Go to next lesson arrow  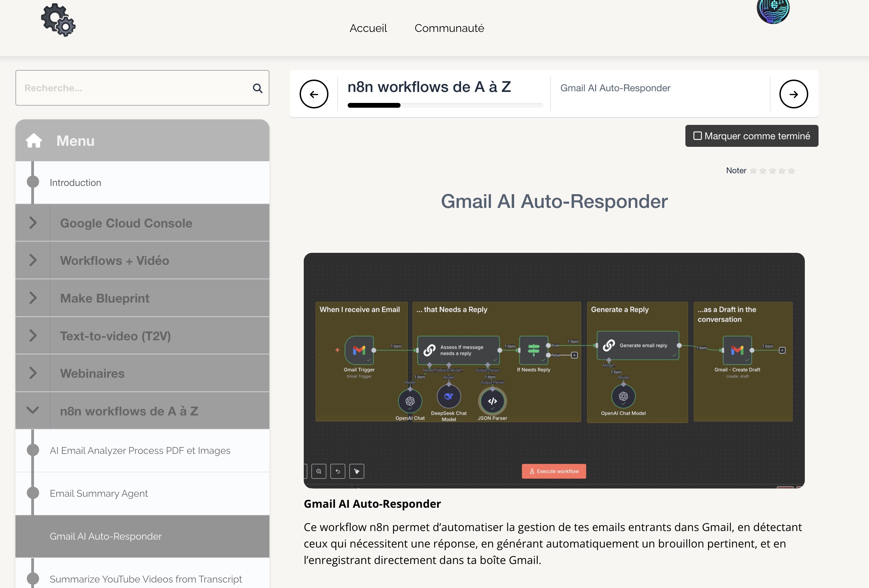[x=793, y=94]
